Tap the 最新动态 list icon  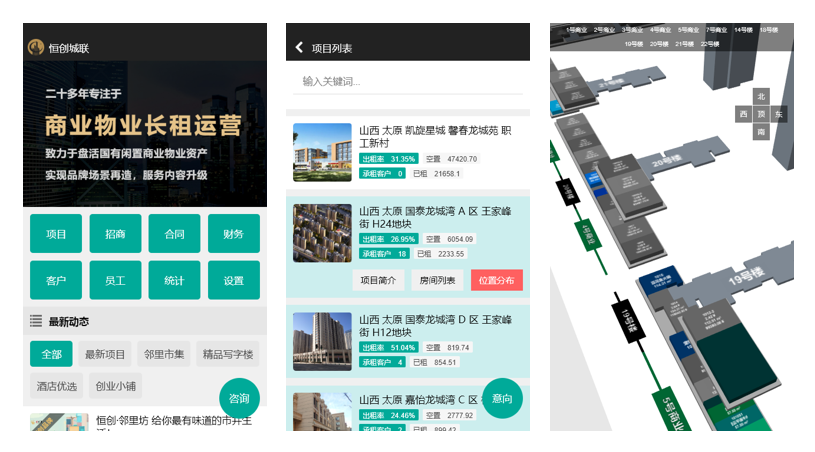coord(36,321)
